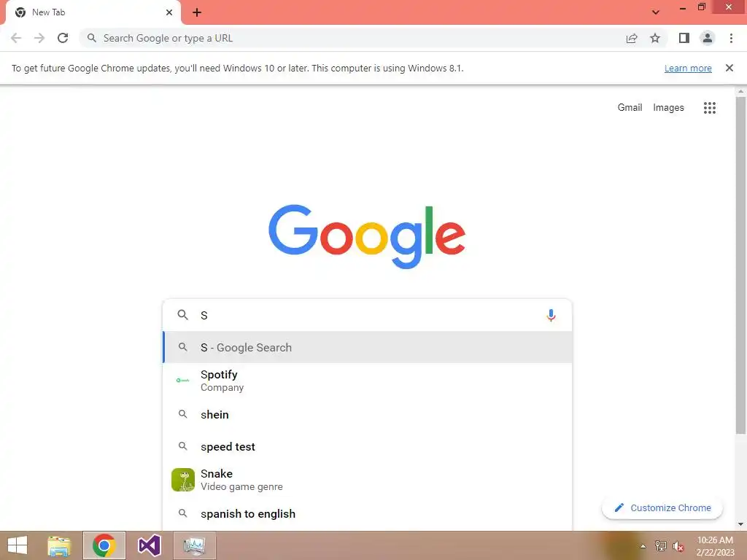
Task: Select 'S - Google Search' suggestion
Action: coord(368,348)
